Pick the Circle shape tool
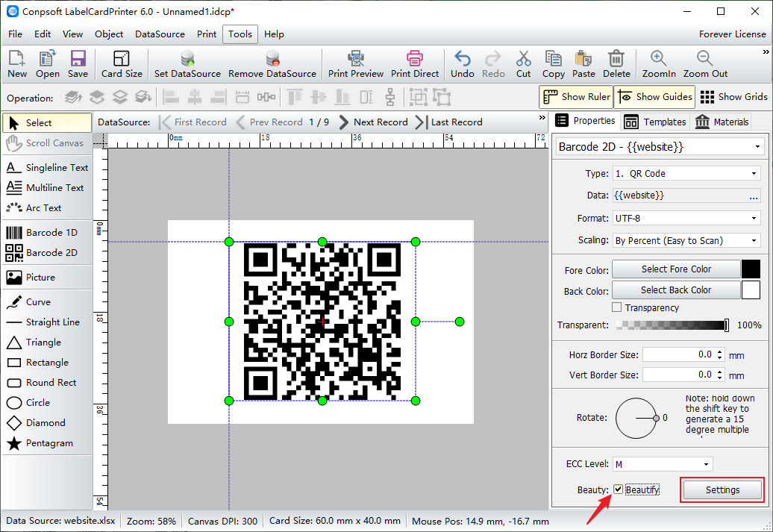Screen dimensions: 773x532 pos(47,403)
